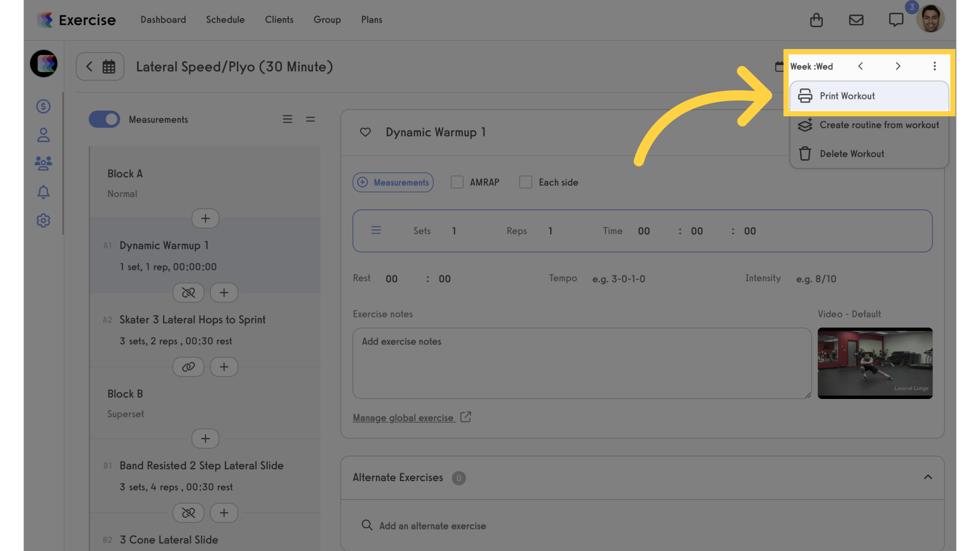Switch to expanded list view icon

[x=287, y=119]
